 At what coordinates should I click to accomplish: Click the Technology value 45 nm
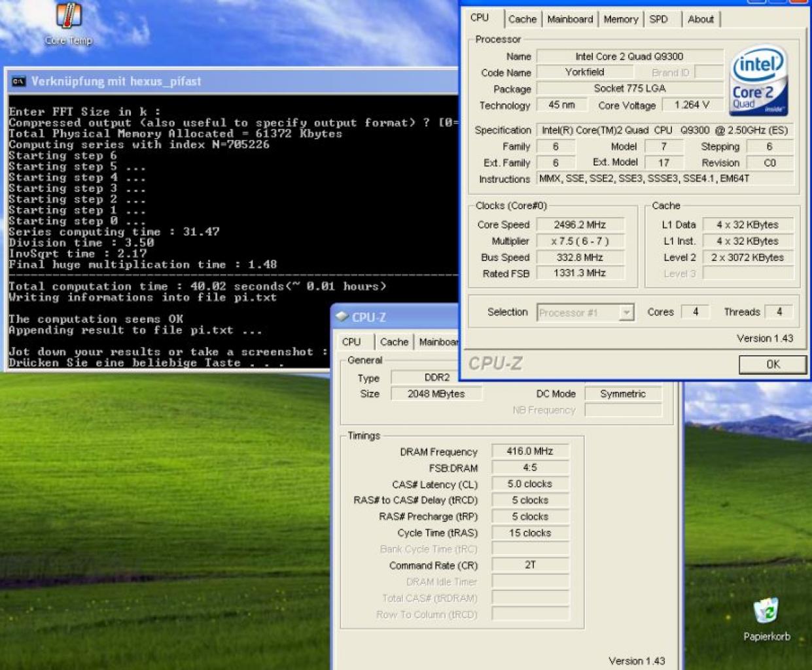561,105
